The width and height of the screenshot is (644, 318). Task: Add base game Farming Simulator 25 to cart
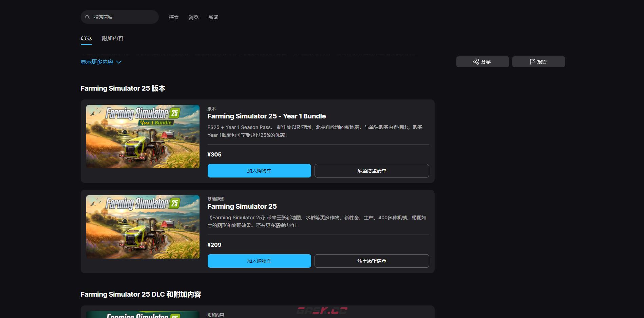(259, 261)
